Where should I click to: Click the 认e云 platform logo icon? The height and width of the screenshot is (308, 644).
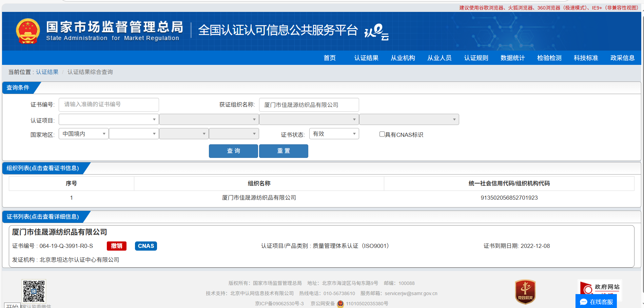pyautogui.click(x=376, y=32)
